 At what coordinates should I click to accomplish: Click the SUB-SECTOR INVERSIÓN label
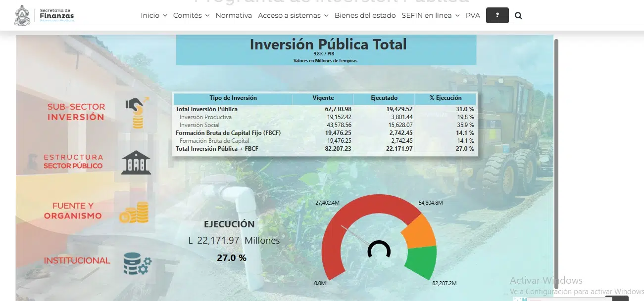(76, 112)
